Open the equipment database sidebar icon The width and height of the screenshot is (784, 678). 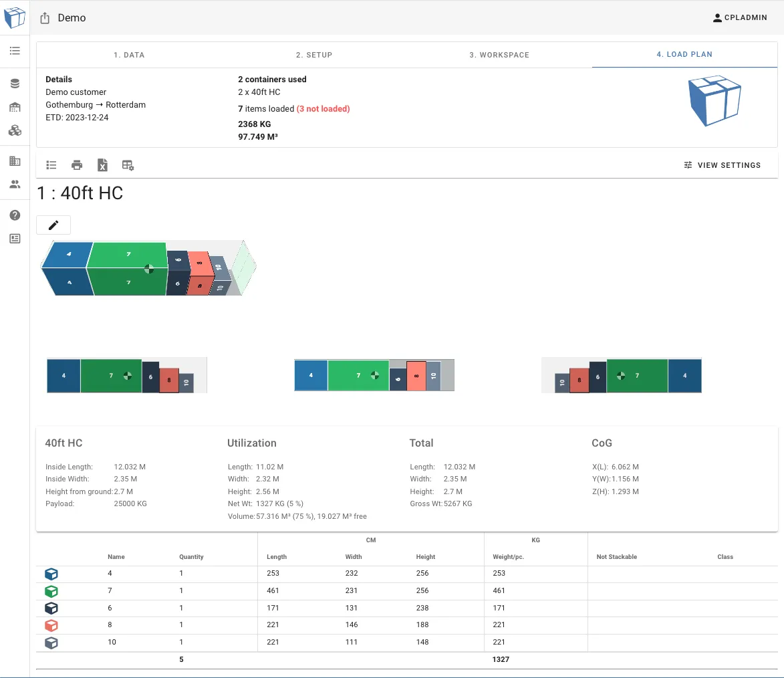15,82
